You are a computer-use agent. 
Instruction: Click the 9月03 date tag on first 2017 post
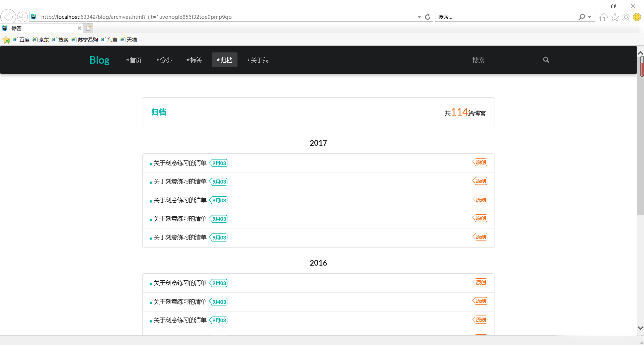[218, 163]
